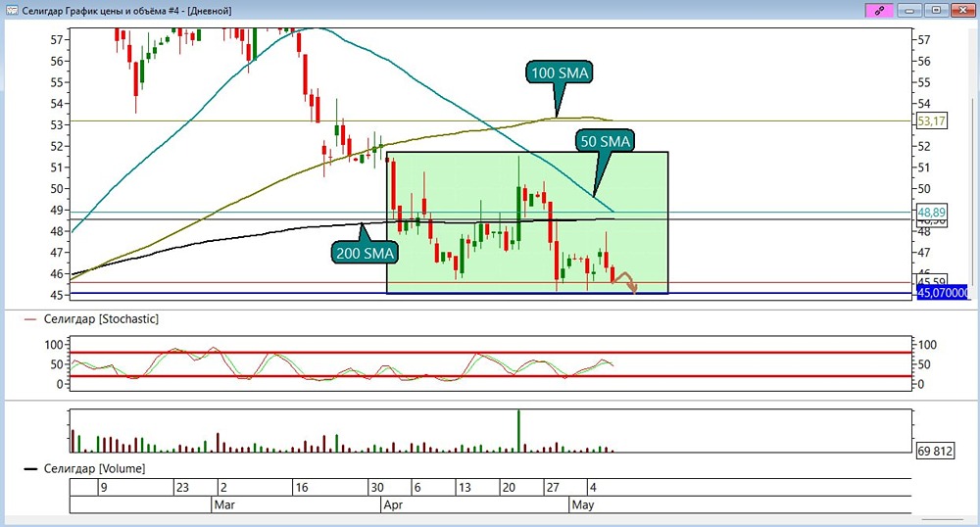Click the Mar month label on time axis

pyautogui.click(x=224, y=504)
